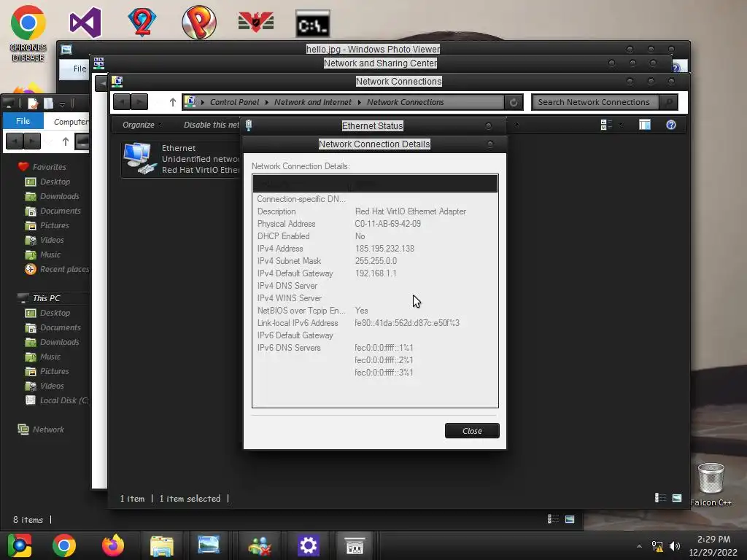Viewport: 747px width, 560px height.
Task: Open the purple gear app in the taskbar
Action: click(309, 545)
